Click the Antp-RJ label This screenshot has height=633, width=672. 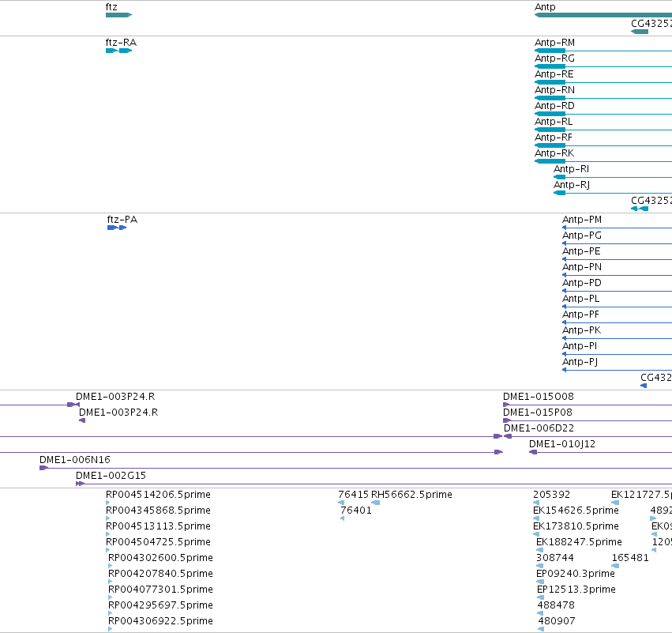click(572, 185)
